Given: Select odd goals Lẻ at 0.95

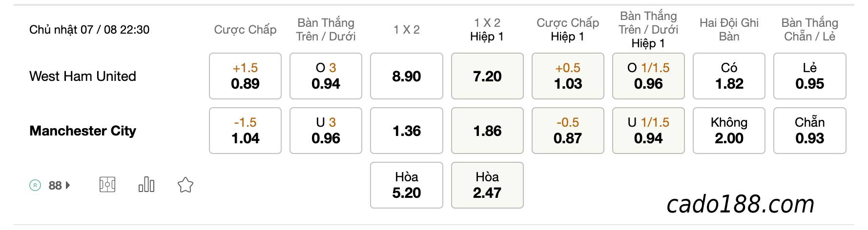Looking at the screenshot, I should point(810,76).
